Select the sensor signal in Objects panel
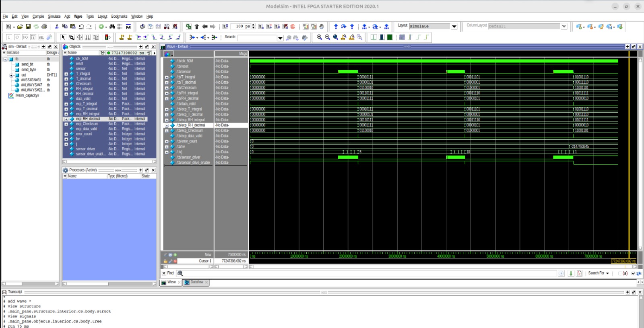This screenshot has width=644, height=328. [80, 69]
